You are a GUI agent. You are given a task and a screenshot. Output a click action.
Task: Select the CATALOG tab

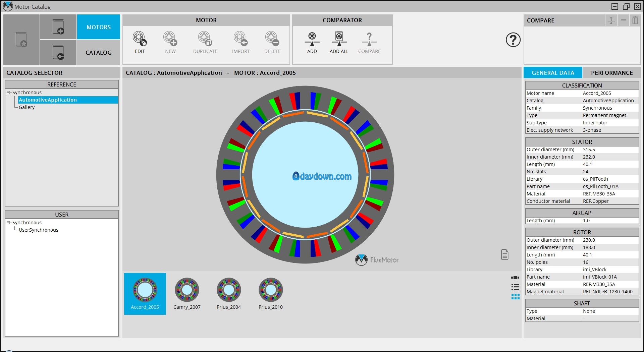(x=99, y=52)
